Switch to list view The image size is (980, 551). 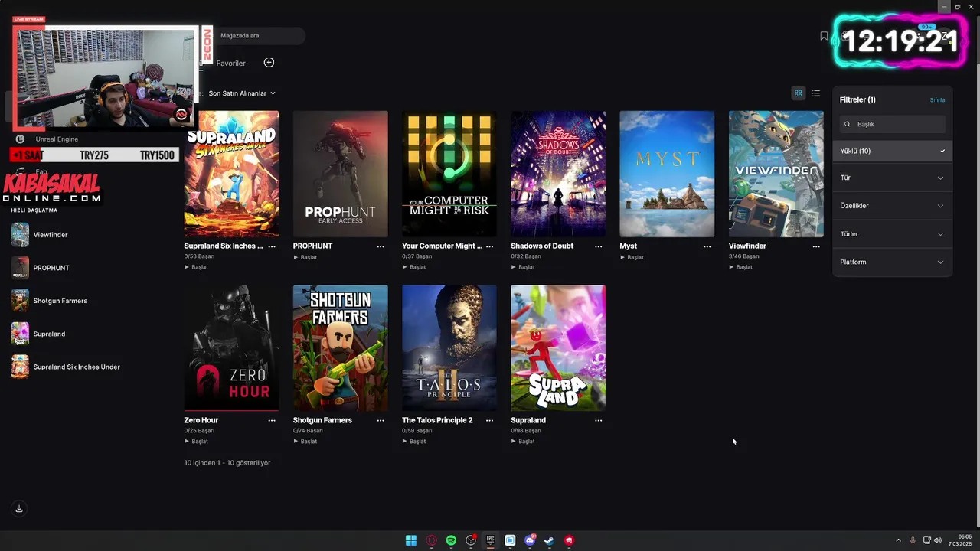[x=816, y=93]
